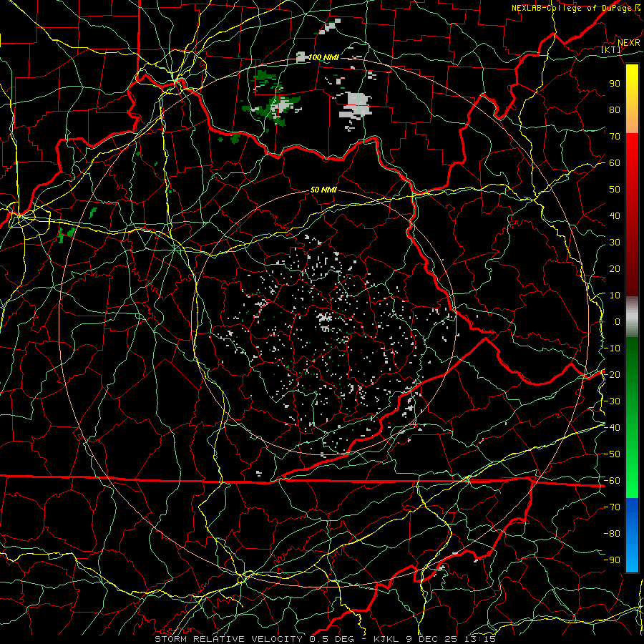Select the positive 20 scale label
Viewport: 644px width, 644px height.
[615, 268]
